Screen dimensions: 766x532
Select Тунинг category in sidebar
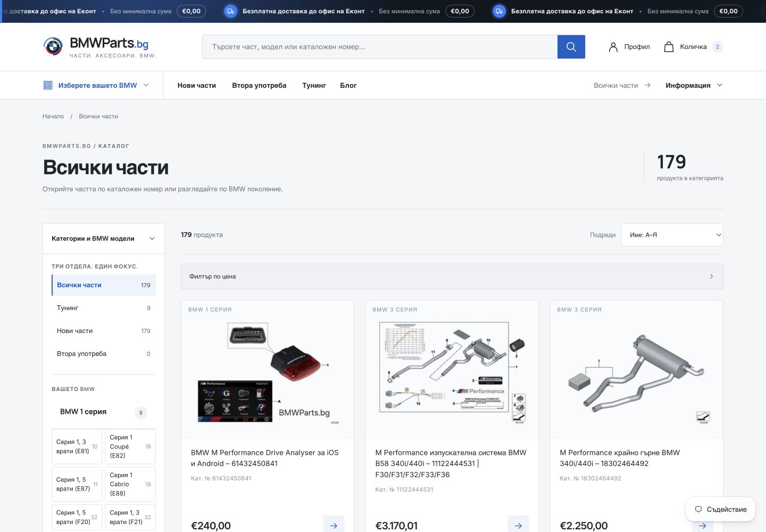click(x=104, y=308)
